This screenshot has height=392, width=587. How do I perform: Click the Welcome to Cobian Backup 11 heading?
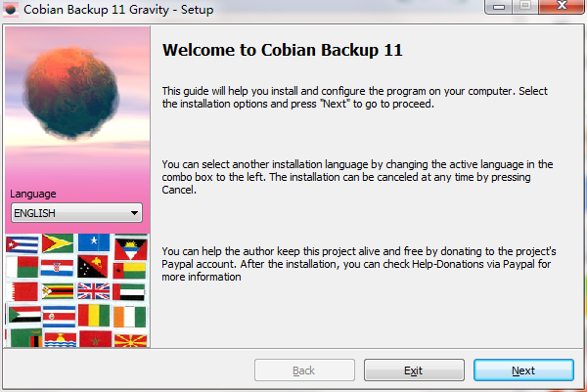pos(283,50)
